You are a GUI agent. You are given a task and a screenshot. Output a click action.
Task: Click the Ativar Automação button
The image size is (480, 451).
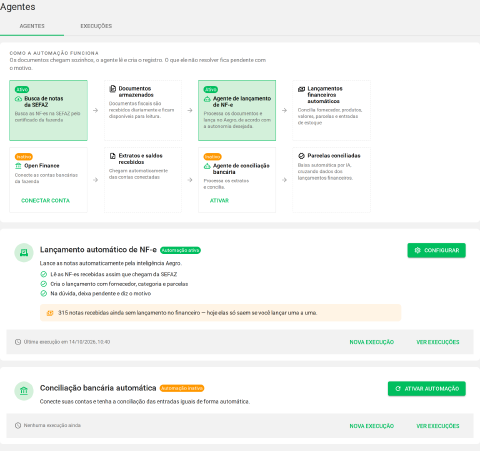[427, 389]
